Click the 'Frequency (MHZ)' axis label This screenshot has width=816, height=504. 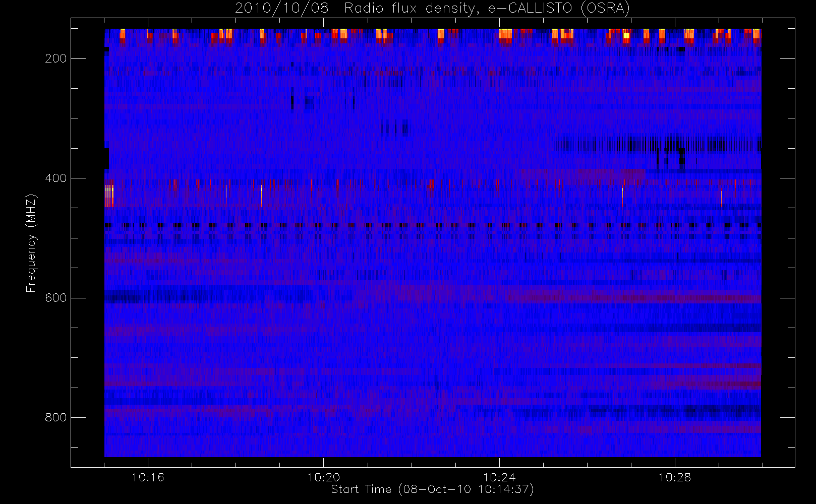coord(31,243)
